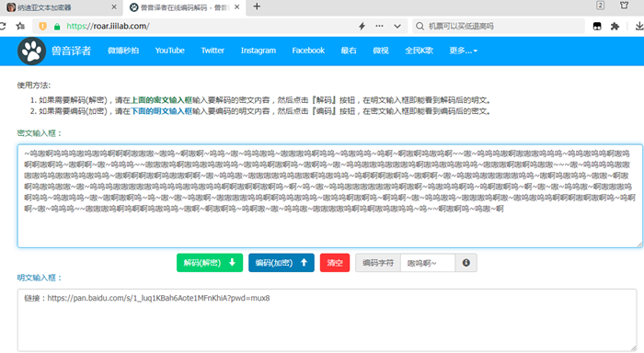Click the 密文输入框： label

pos(40,133)
